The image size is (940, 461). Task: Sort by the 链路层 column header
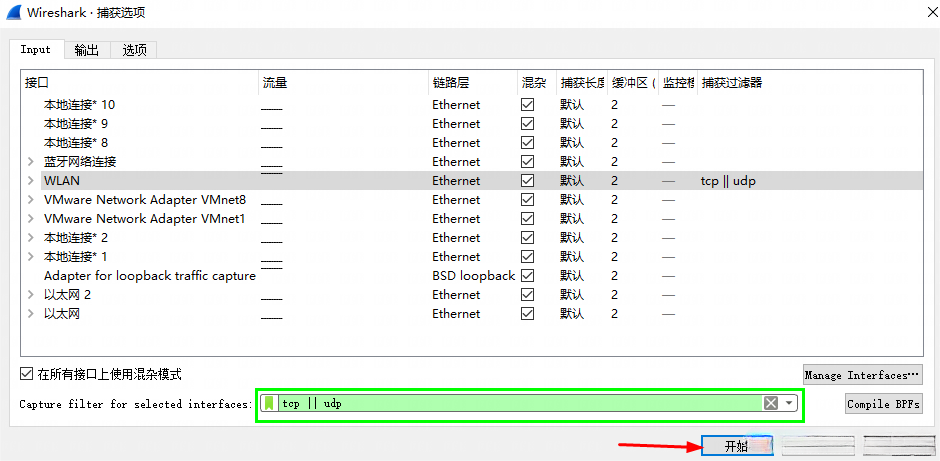click(x=473, y=83)
